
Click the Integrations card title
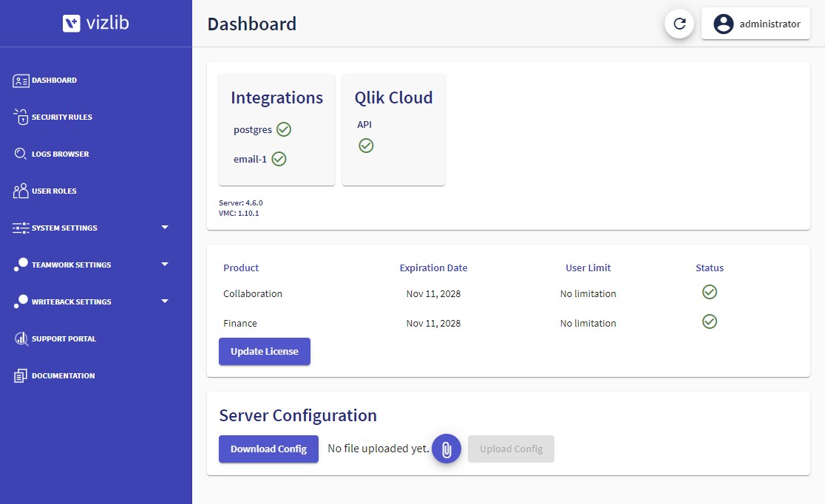pyautogui.click(x=276, y=98)
